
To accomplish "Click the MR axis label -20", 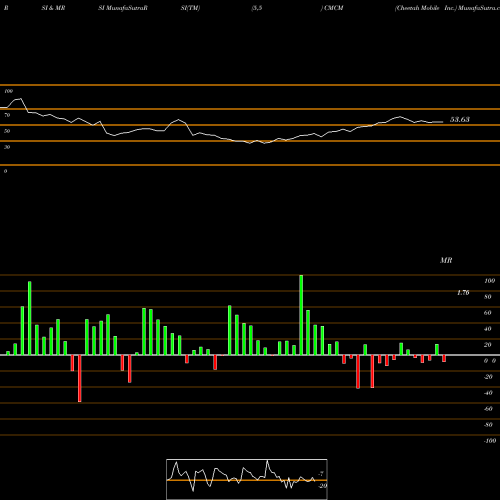I will (x=488, y=377).
